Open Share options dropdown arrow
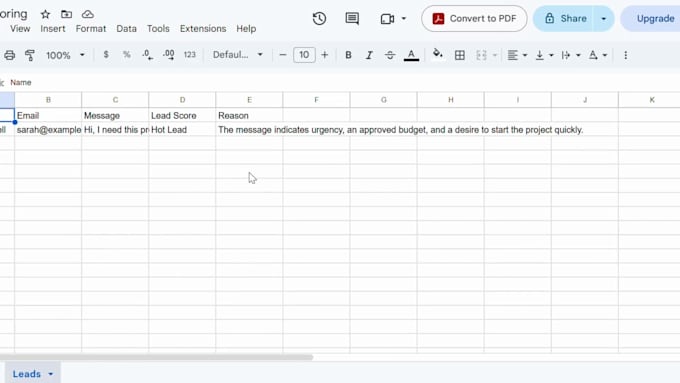Viewport: 680px width, 383px height. [604, 19]
